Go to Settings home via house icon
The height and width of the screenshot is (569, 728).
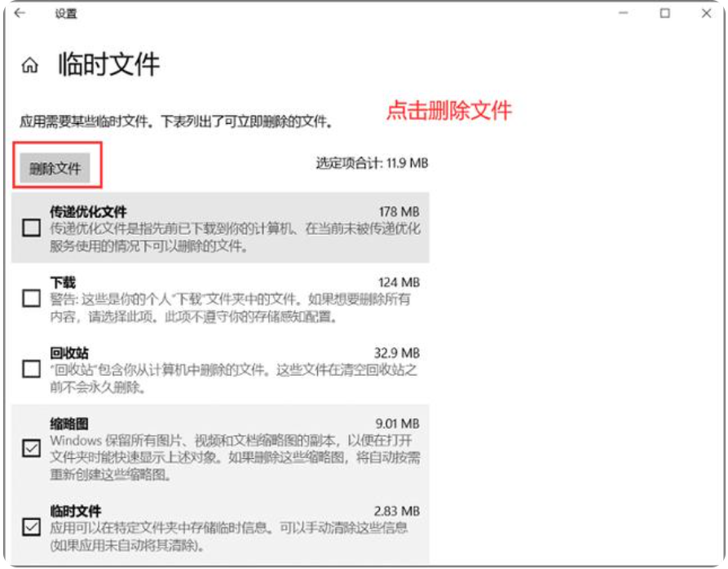pyautogui.click(x=30, y=66)
